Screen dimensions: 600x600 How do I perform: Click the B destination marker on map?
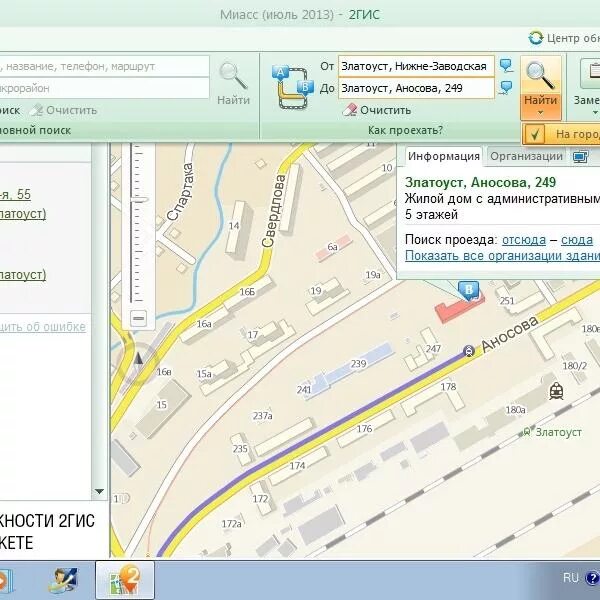coord(469,290)
